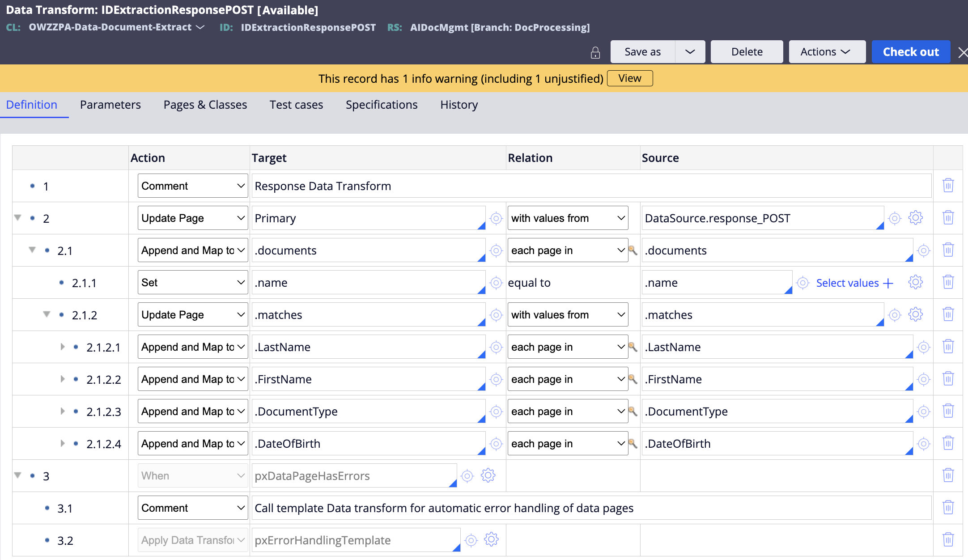Click the crosshair icon on .DateOfBirth source
968x560 pixels.
pos(924,444)
